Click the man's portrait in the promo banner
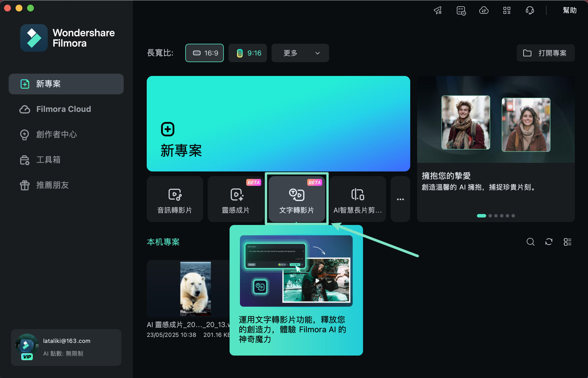588x378 pixels. click(466, 122)
